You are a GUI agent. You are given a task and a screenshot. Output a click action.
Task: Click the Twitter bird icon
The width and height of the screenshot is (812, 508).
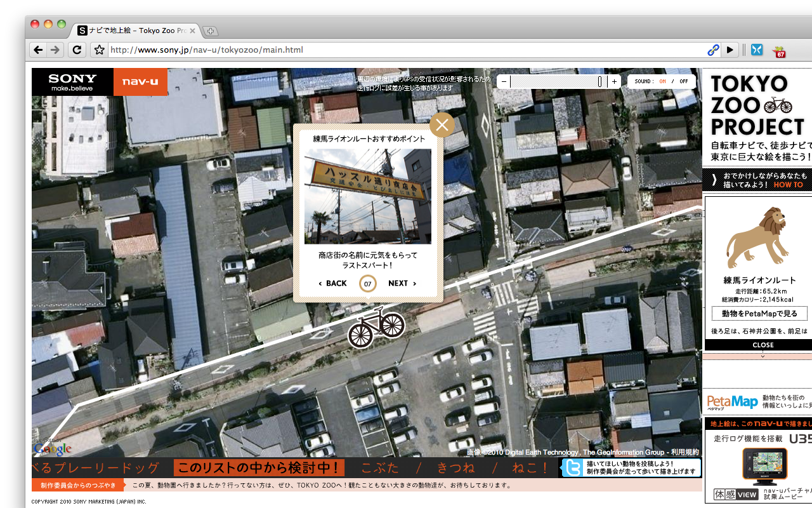tap(573, 468)
